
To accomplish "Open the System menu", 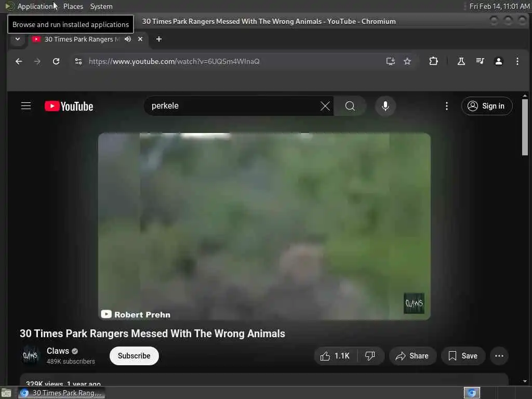I will (101, 6).
